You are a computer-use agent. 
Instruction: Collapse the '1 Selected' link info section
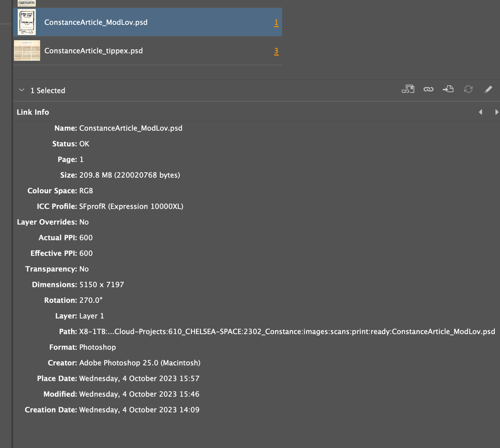point(21,90)
